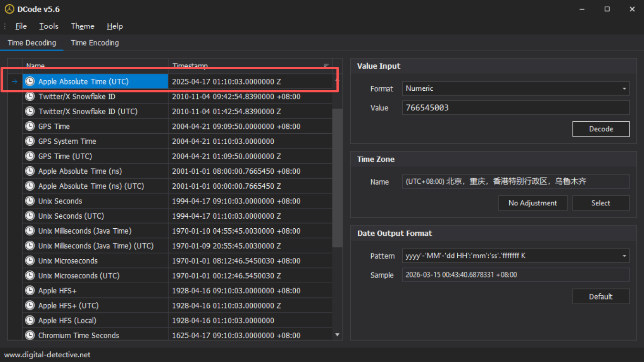Click the clock icon beside Twitter/X Snowflake ID (UTC)

(x=30, y=111)
